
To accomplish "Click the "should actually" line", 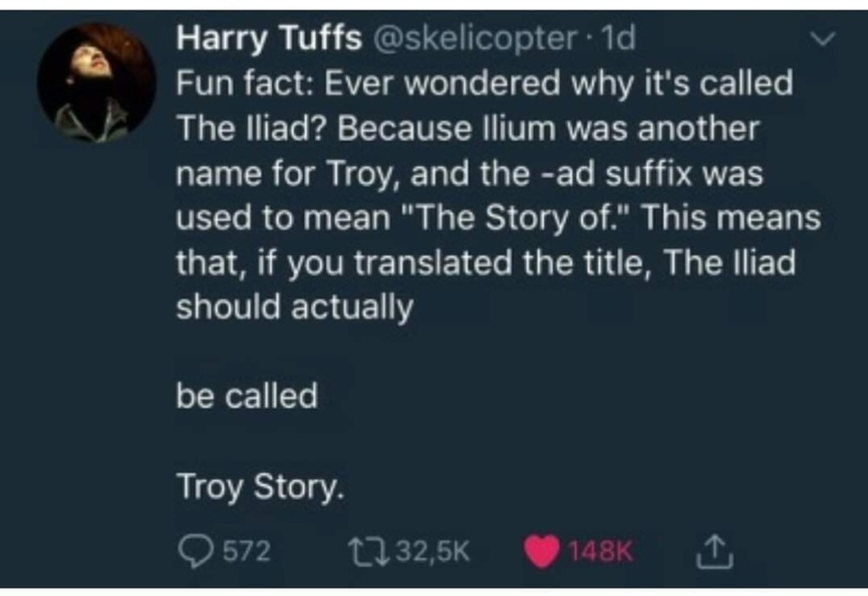I will pos(294,308).
